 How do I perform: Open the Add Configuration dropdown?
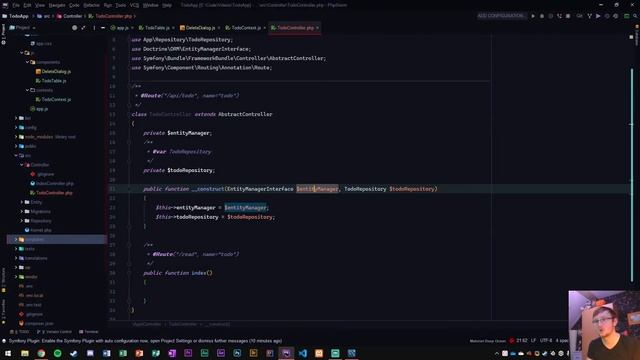click(x=501, y=16)
